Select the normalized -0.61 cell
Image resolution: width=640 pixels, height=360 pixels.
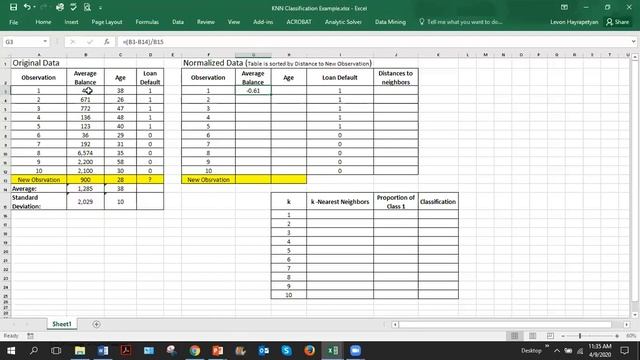point(253,91)
